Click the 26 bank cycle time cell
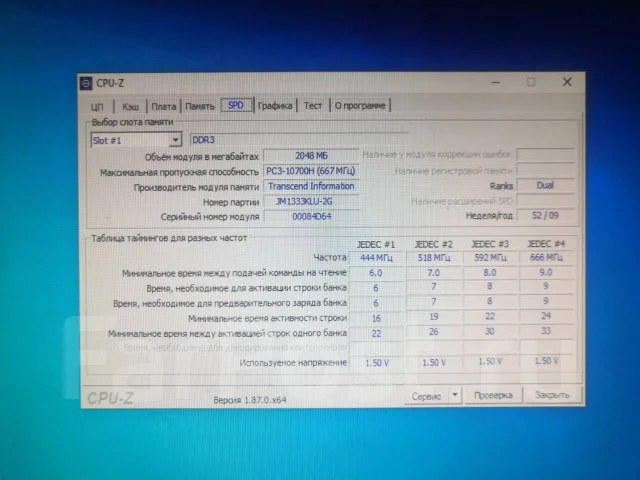Image resolution: width=640 pixels, height=480 pixels. click(433, 332)
